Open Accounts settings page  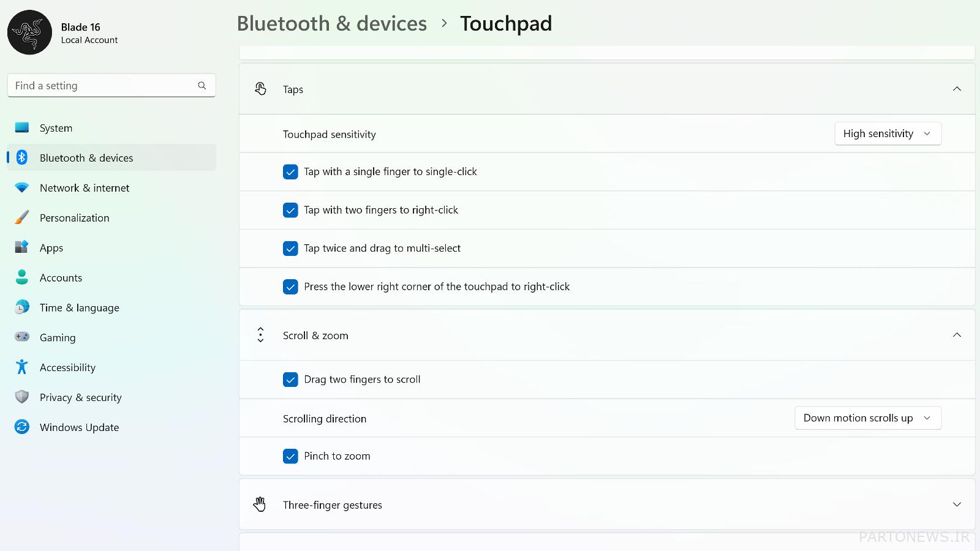click(x=61, y=278)
